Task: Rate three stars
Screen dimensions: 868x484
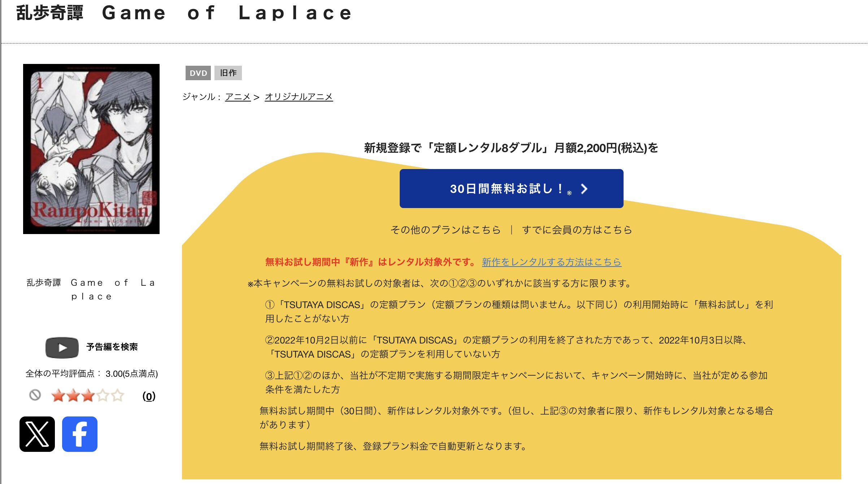Action: click(x=88, y=396)
